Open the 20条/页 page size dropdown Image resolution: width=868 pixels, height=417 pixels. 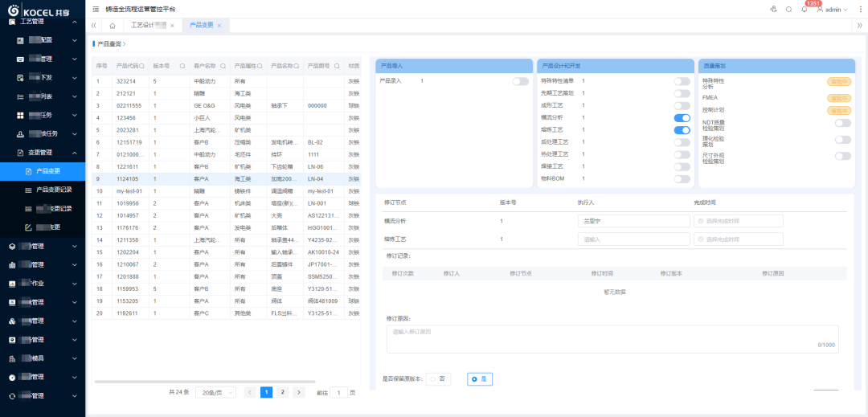click(x=216, y=392)
